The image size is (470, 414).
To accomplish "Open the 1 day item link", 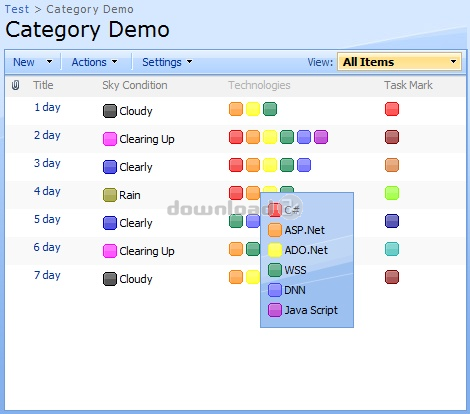I will [x=47, y=107].
